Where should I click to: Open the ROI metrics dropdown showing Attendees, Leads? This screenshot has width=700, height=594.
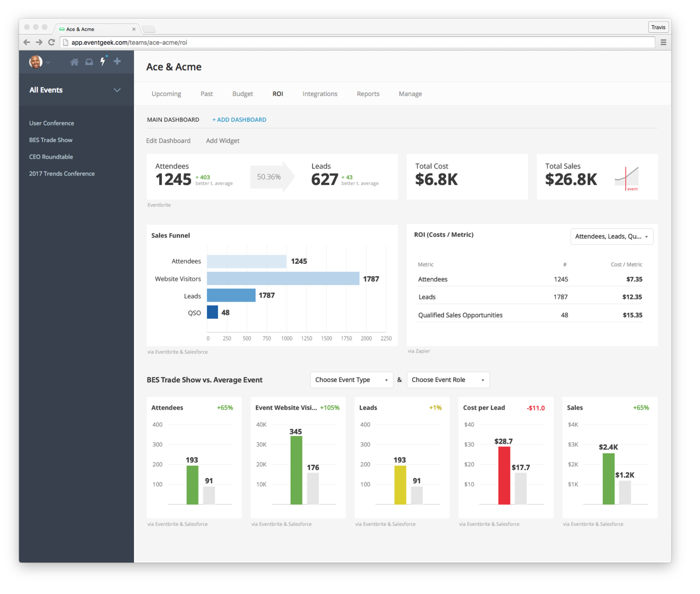click(x=611, y=236)
